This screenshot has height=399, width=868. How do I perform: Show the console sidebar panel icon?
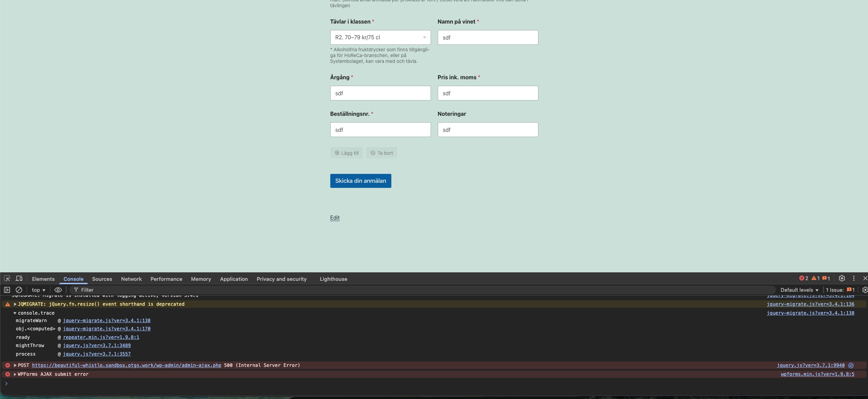pos(7,290)
